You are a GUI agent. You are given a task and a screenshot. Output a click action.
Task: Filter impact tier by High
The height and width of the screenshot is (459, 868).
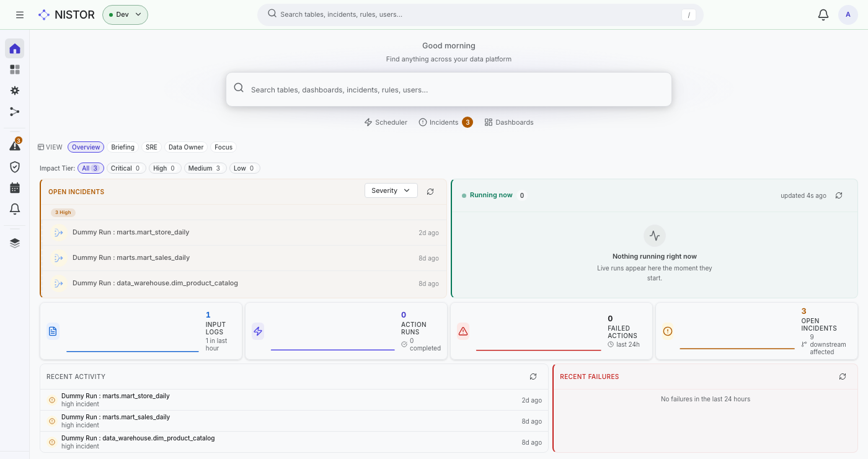165,168
